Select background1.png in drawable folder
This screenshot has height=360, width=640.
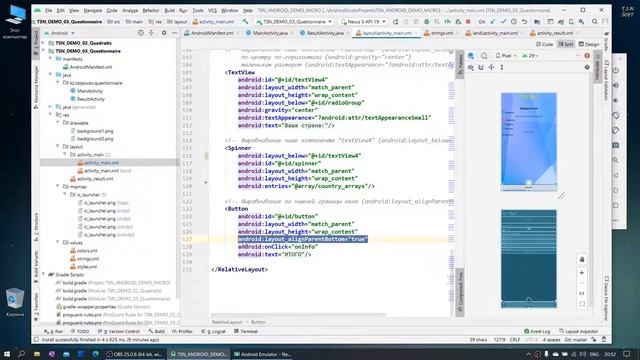[x=95, y=131]
